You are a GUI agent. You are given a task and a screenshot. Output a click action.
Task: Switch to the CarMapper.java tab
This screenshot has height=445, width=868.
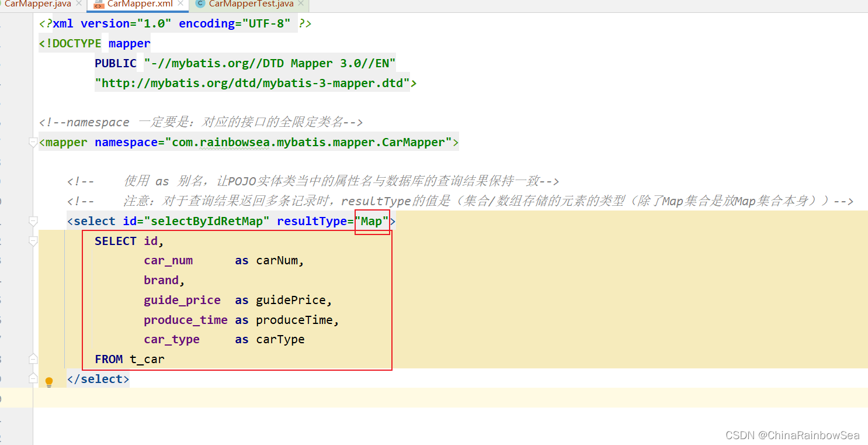(x=37, y=4)
